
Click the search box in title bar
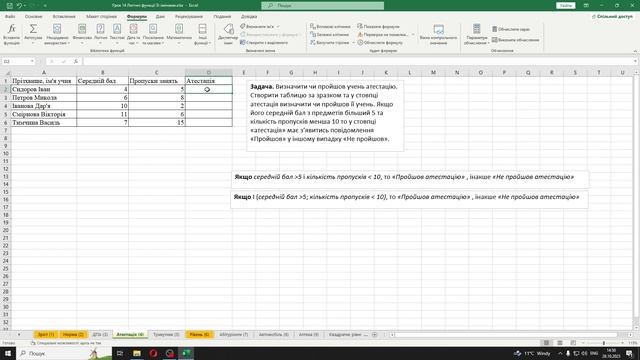(x=322, y=6)
